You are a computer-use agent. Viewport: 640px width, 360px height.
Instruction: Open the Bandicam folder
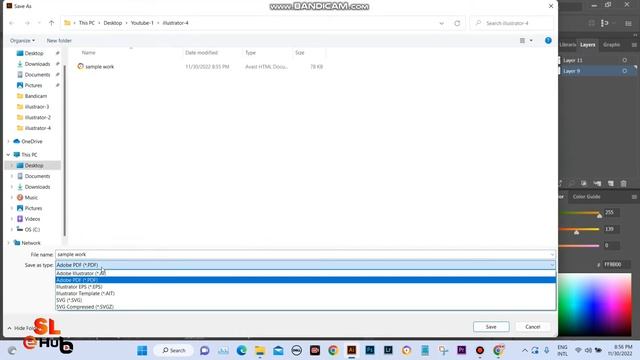pos(36,96)
